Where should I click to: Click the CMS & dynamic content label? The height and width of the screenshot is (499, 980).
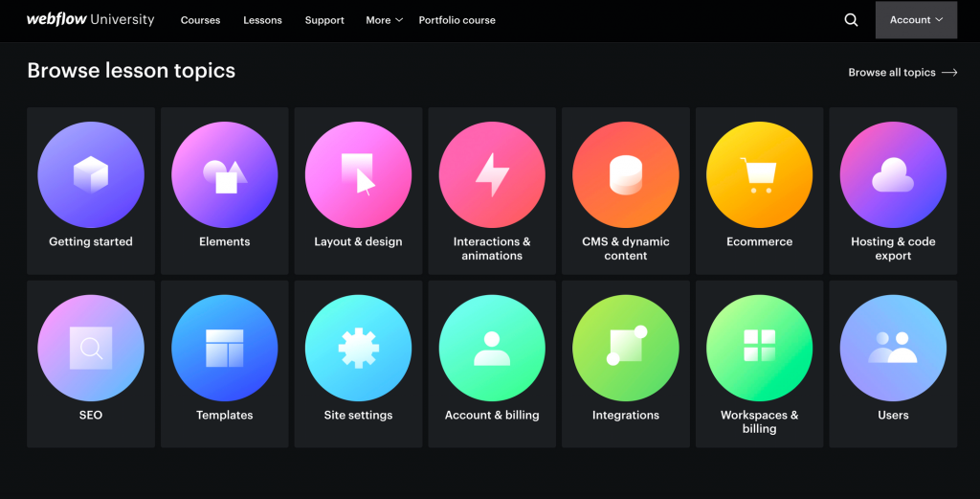pyautogui.click(x=626, y=248)
